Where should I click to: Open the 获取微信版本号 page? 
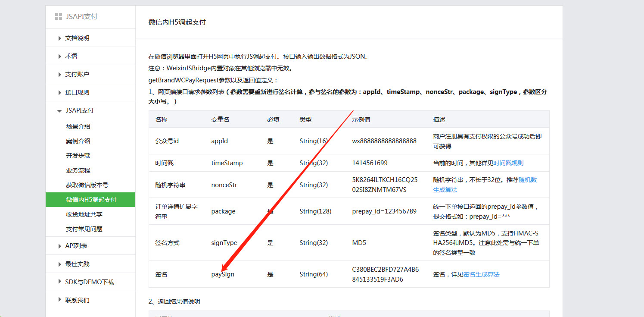[87, 185]
